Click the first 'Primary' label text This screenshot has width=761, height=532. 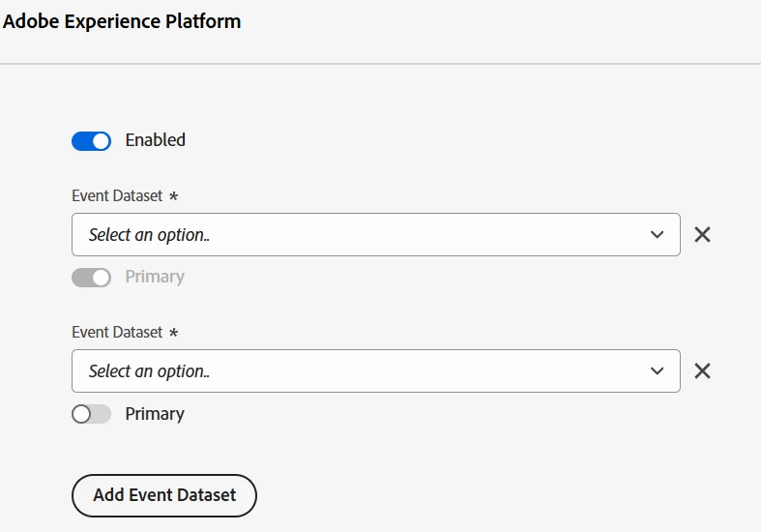pos(155,277)
